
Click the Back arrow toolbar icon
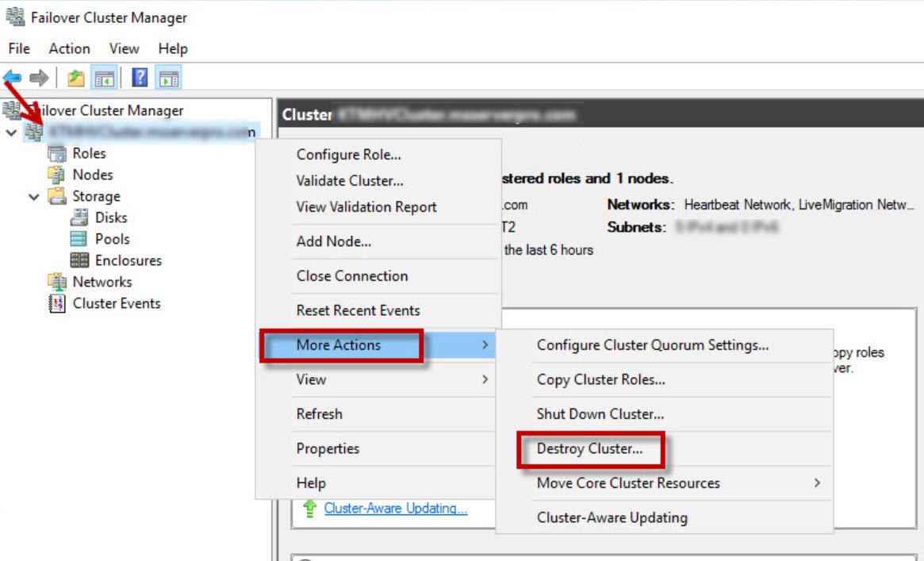12,77
